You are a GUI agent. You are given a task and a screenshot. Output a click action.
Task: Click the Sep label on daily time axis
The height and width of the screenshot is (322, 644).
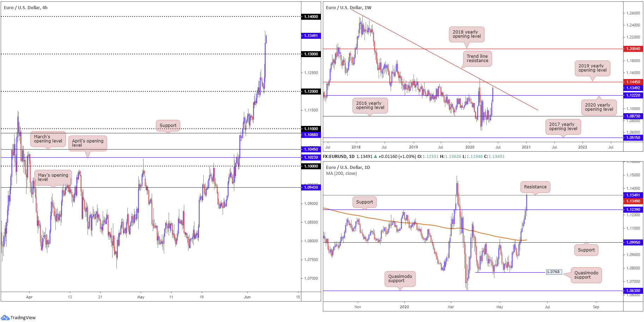(596, 307)
